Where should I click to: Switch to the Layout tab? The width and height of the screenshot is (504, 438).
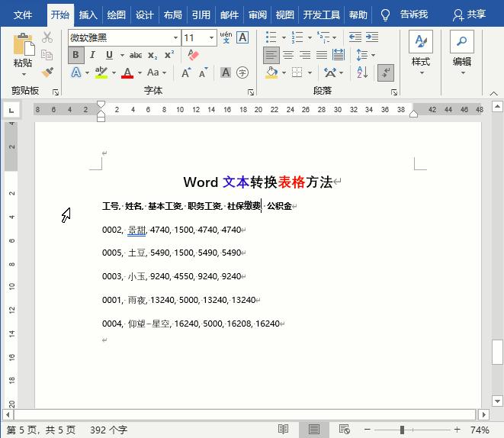[x=172, y=14]
